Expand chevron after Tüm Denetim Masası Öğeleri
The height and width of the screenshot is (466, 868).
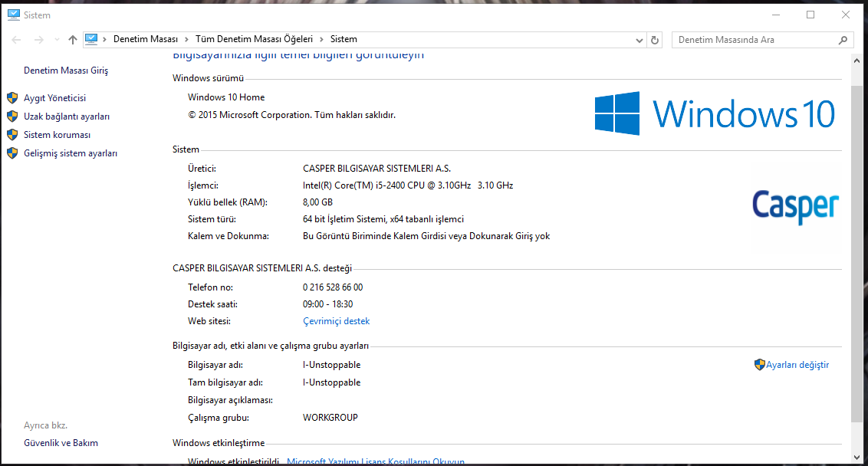(321, 39)
